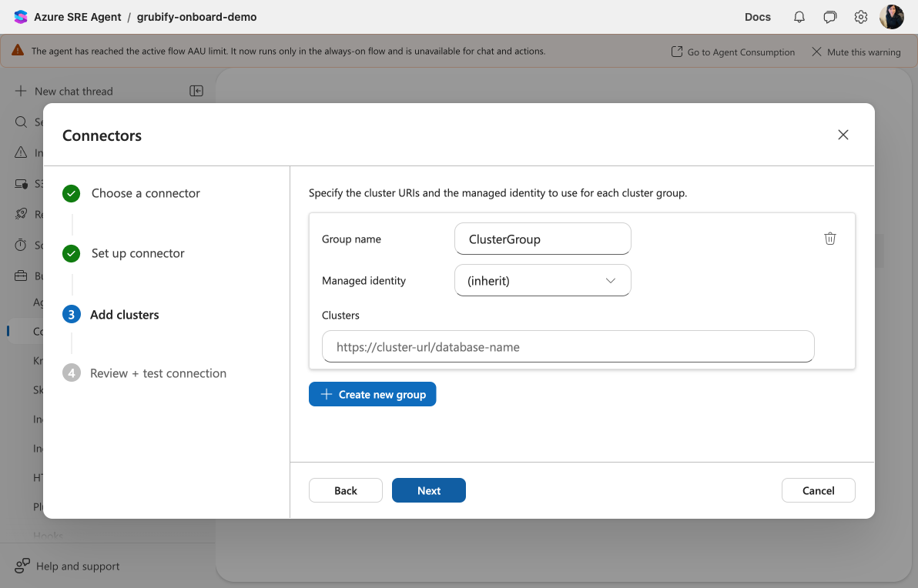Select the Review + test connection step
Viewport: 918px width, 588px height.
[x=144, y=373]
